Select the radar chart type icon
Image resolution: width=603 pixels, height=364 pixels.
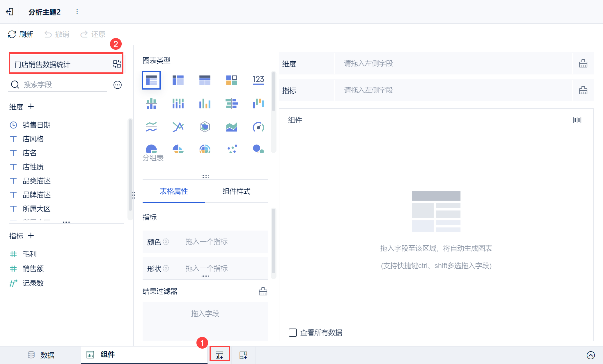click(x=205, y=127)
